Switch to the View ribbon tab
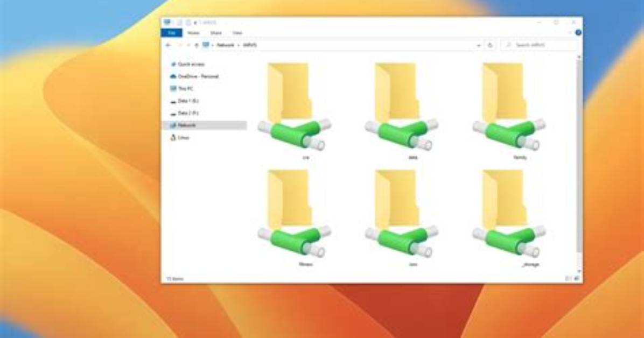 point(237,33)
